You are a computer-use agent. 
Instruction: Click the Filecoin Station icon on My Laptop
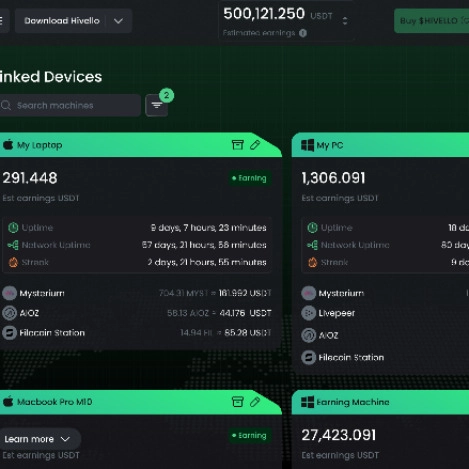(x=9, y=333)
